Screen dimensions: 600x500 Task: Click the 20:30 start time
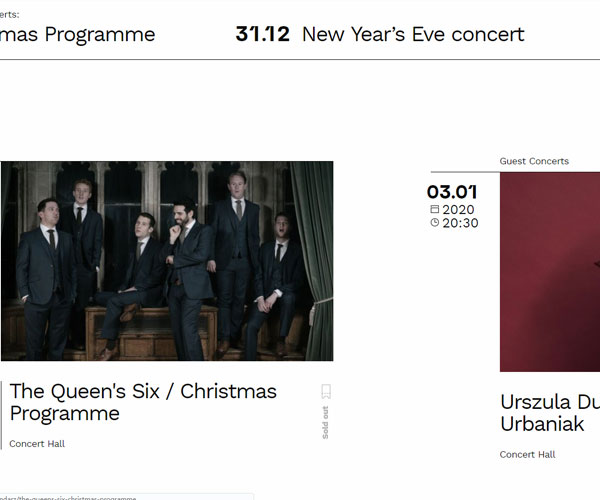pyautogui.click(x=460, y=223)
